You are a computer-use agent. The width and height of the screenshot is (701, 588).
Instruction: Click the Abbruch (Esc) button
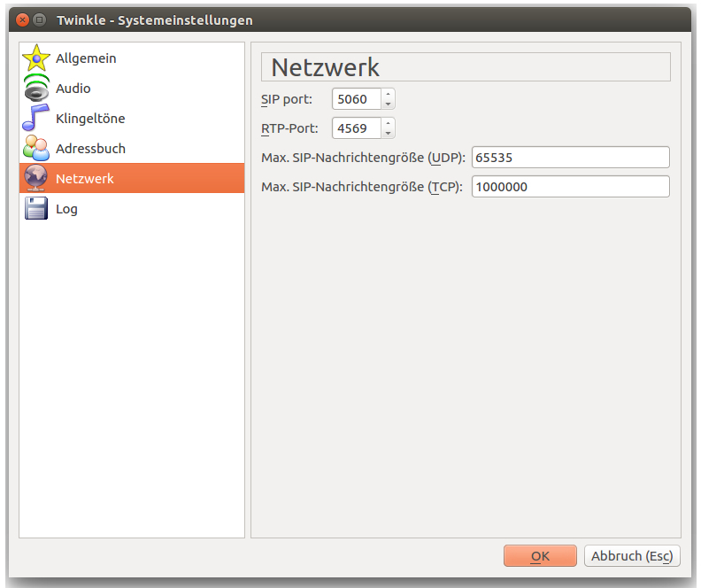(632, 556)
